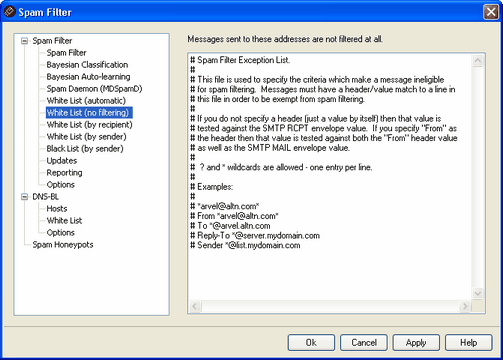This screenshot has width=503, height=360.
Task: Click the Spam Filter title bar icon
Action: (x=9, y=12)
